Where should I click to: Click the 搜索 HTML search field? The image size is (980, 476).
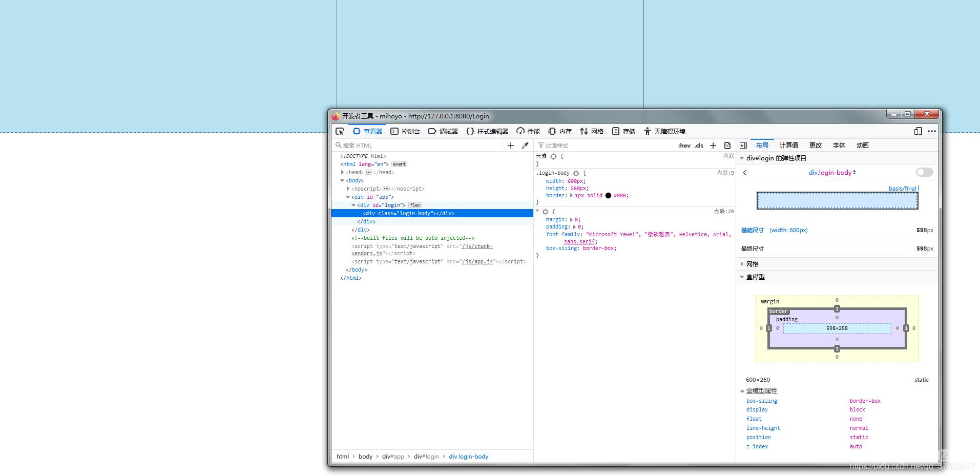tap(420, 146)
